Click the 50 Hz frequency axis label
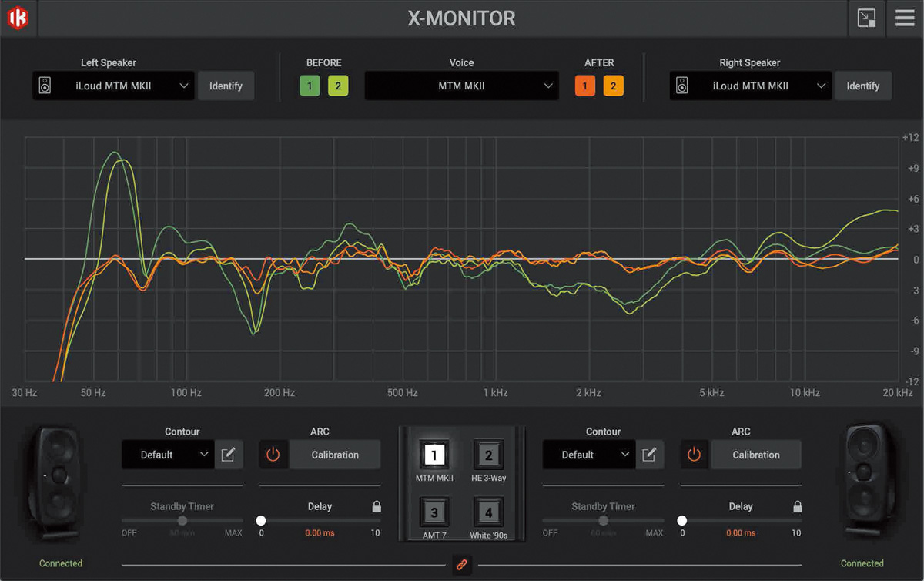Viewport: 924px width, 581px height. tap(93, 393)
